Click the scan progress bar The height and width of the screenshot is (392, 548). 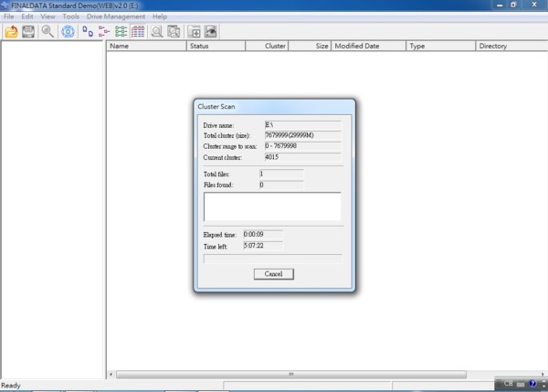pos(272,259)
